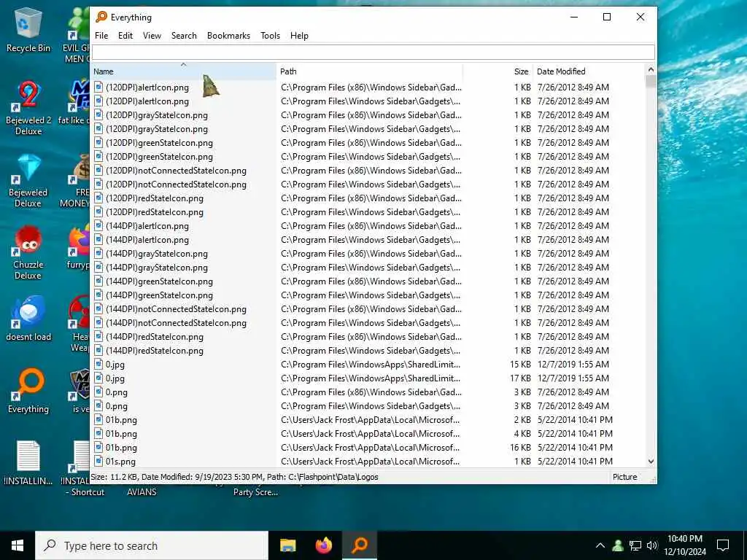Open the volume control tray icon
747x560 pixels.
pyautogui.click(x=651, y=545)
